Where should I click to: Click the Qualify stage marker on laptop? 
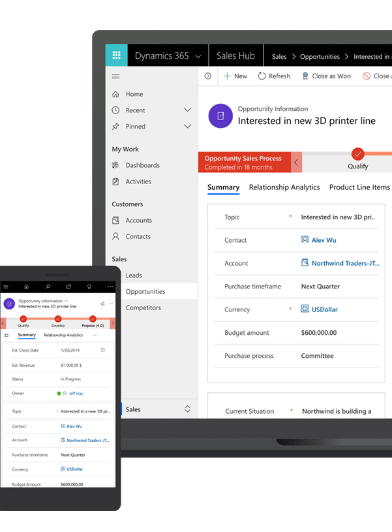click(x=357, y=154)
